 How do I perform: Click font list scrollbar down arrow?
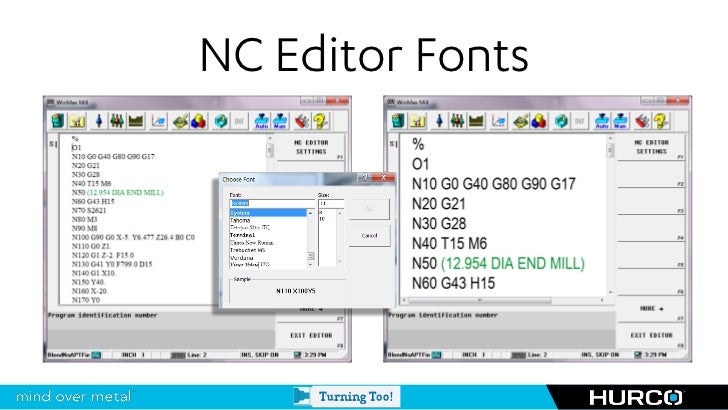click(311, 264)
